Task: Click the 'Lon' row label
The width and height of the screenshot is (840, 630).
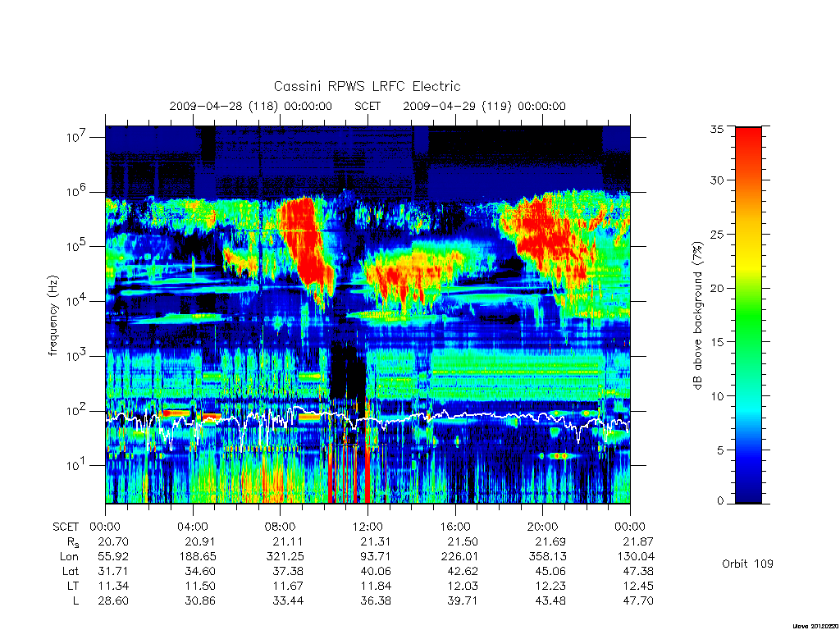Action: click(x=69, y=557)
